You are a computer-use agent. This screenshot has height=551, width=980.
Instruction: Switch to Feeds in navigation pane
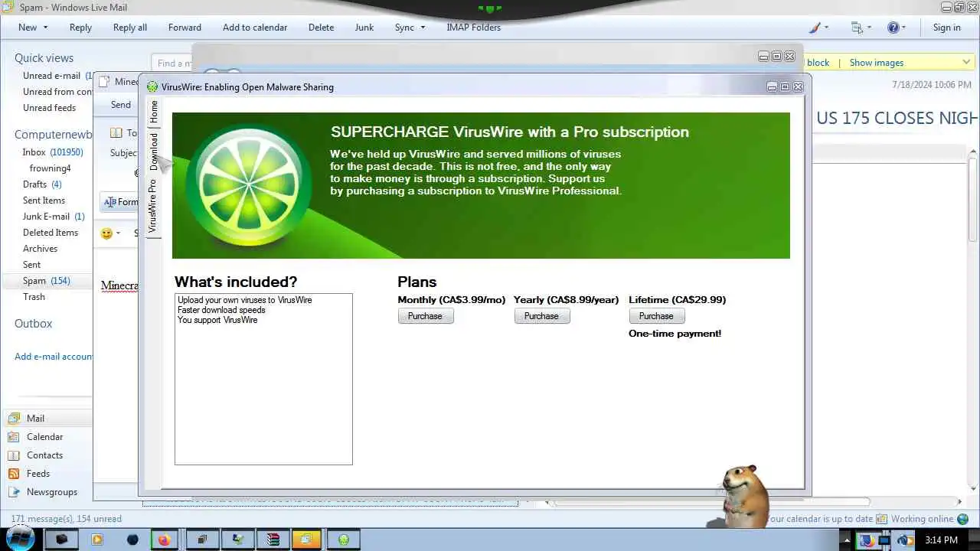click(x=38, y=474)
